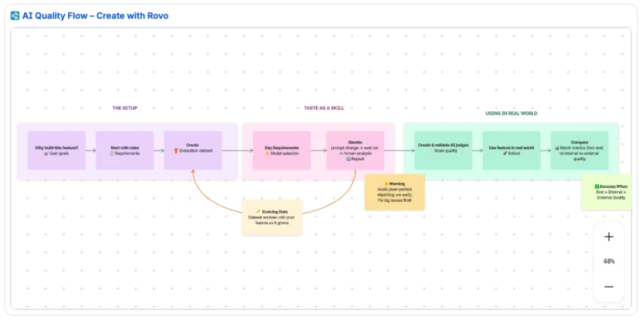The height and width of the screenshot is (320, 644).
Task: Select the 'USING IN REAL WORLD' heading
Action: pyautogui.click(x=511, y=113)
